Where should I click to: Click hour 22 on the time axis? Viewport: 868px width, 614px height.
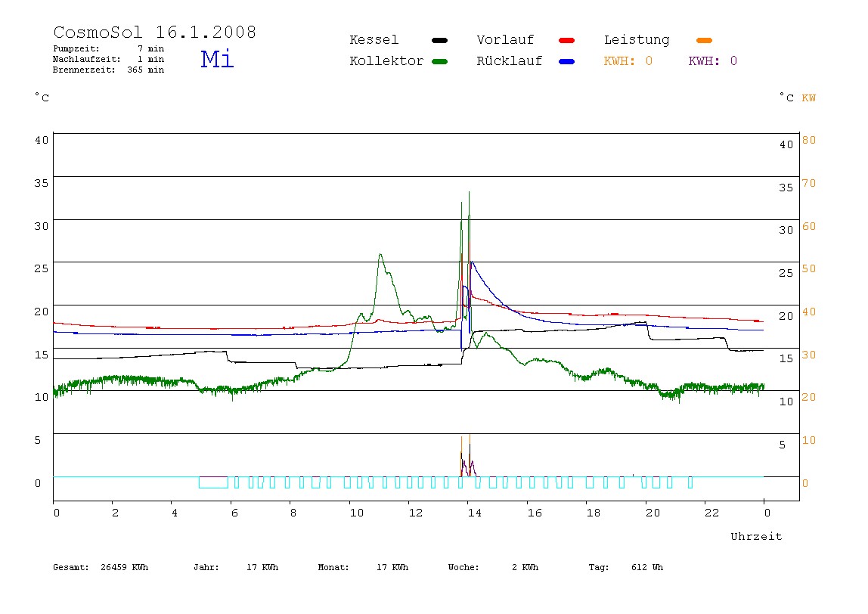point(712,513)
